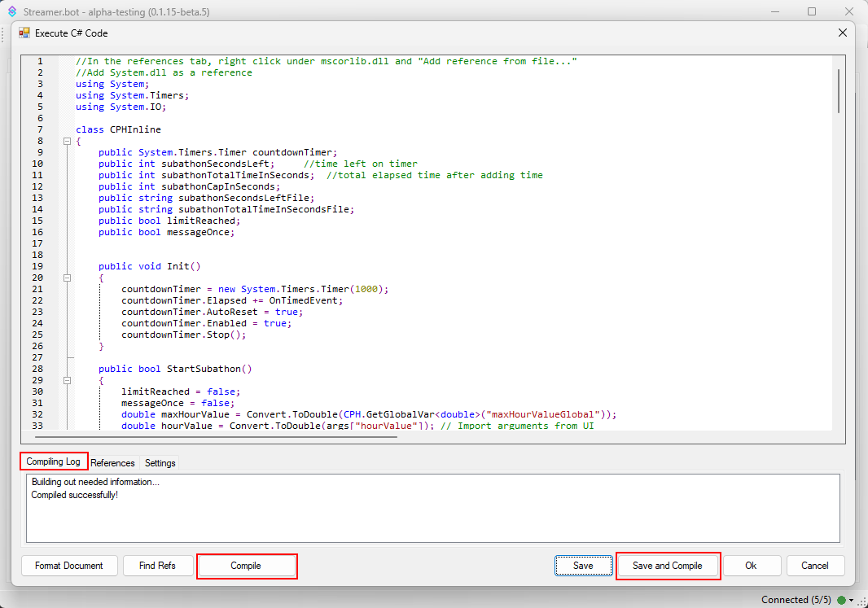The width and height of the screenshot is (868, 608).
Task: Click Find Refs
Action: (x=158, y=566)
